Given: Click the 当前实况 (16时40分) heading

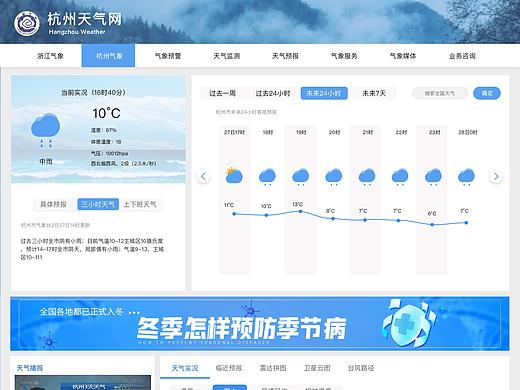Looking at the screenshot, I should pos(94,92).
